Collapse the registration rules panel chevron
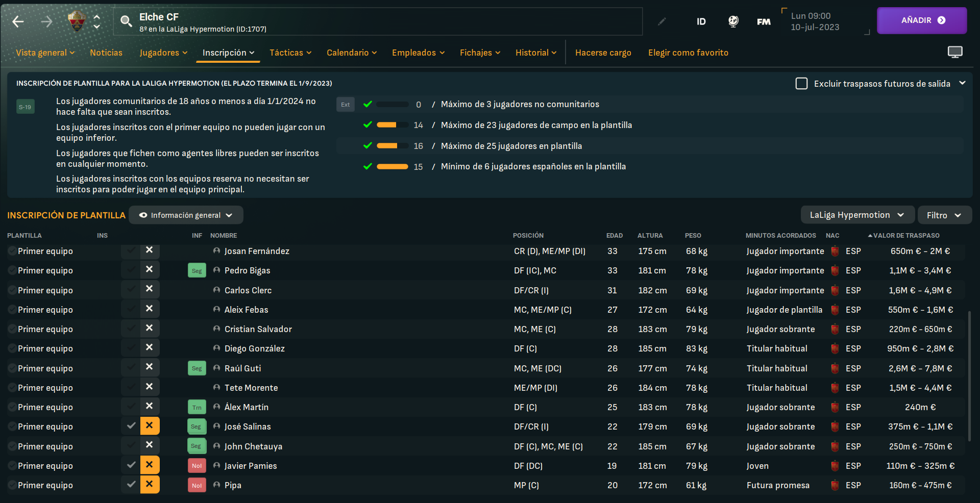The width and height of the screenshot is (980, 503). tap(962, 83)
